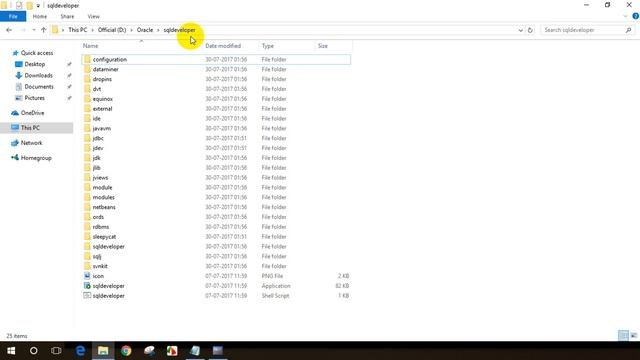Open the Share ribbon tab

67,16
